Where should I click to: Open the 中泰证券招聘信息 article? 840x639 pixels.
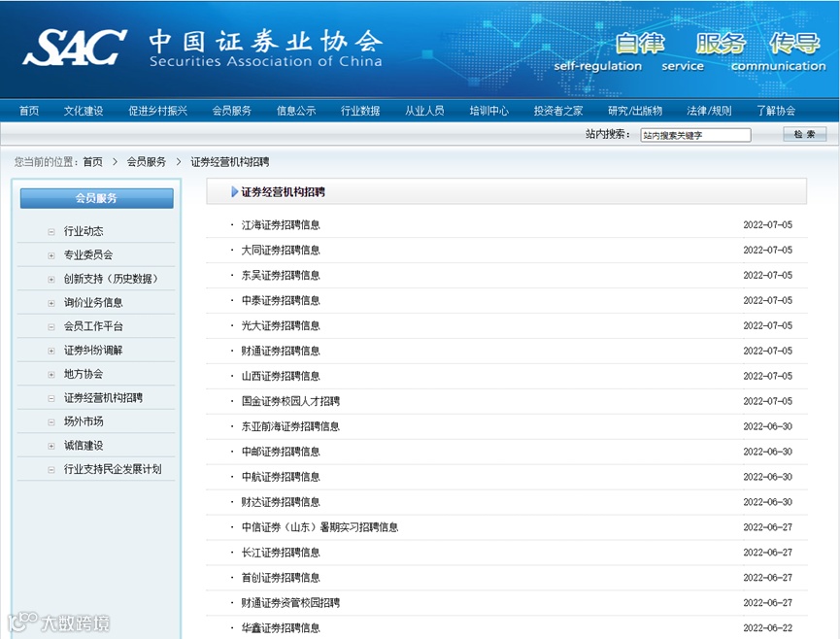click(x=281, y=300)
